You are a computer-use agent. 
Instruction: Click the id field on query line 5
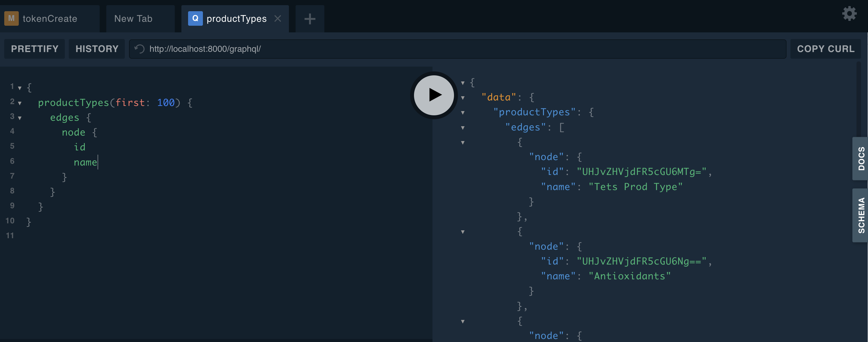[80, 147]
